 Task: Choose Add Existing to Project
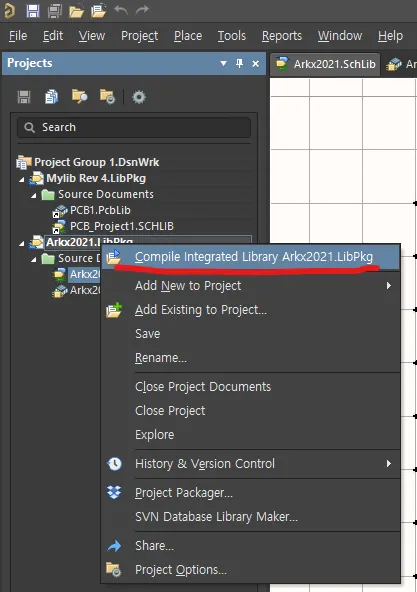[251, 310]
